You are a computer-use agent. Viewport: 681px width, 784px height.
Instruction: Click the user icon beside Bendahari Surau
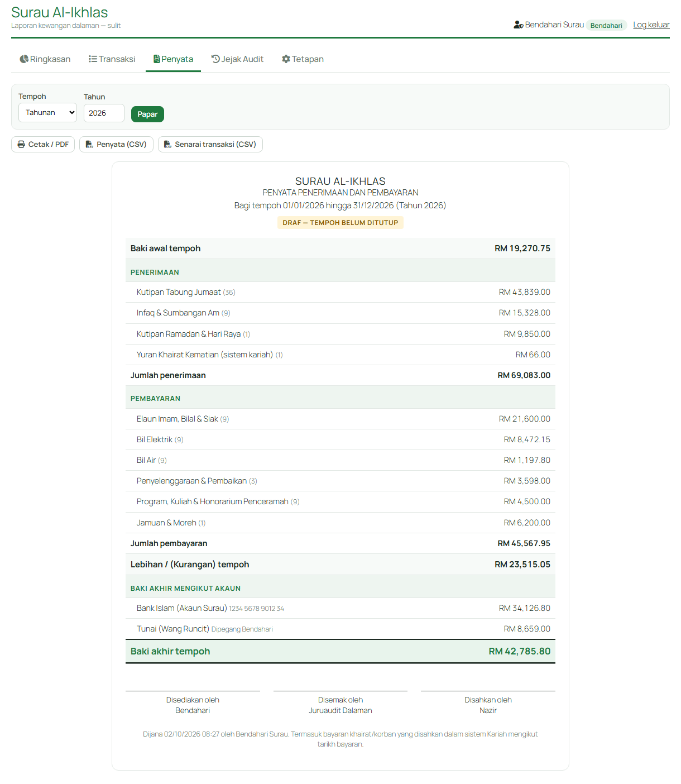pyautogui.click(x=519, y=25)
